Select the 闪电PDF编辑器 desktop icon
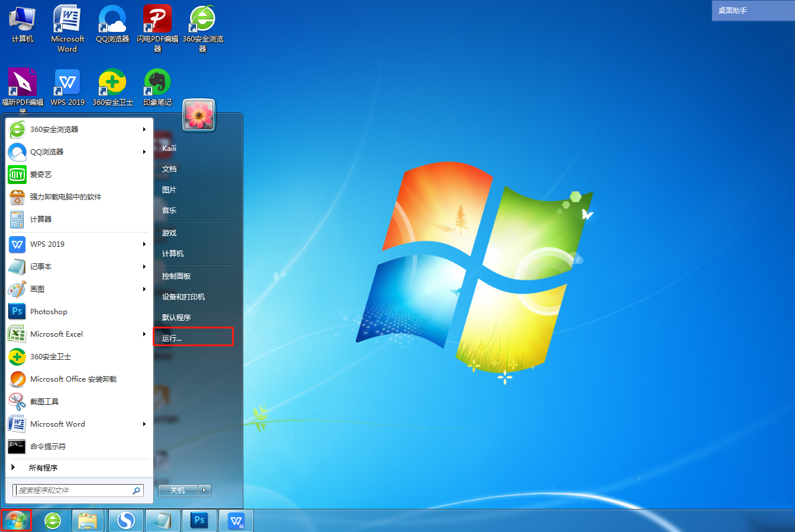Screen dimensions: 795x532 point(157,29)
